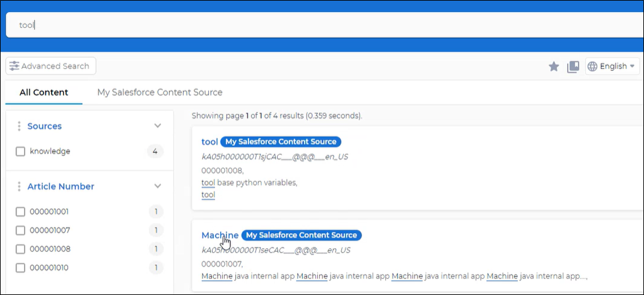Image resolution: width=644 pixels, height=295 pixels.
Task: Open the My Salesforce Content Source tab
Action: coord(160,92)
